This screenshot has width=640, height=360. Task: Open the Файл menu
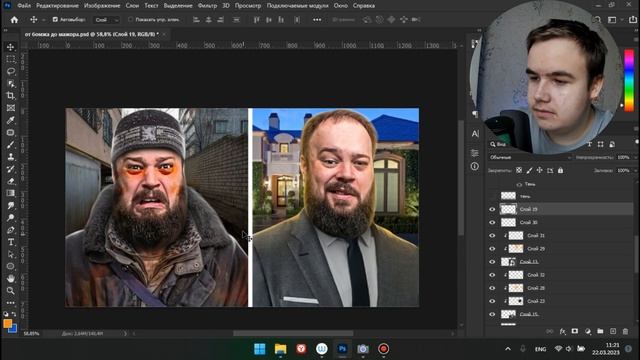[24, 6]
